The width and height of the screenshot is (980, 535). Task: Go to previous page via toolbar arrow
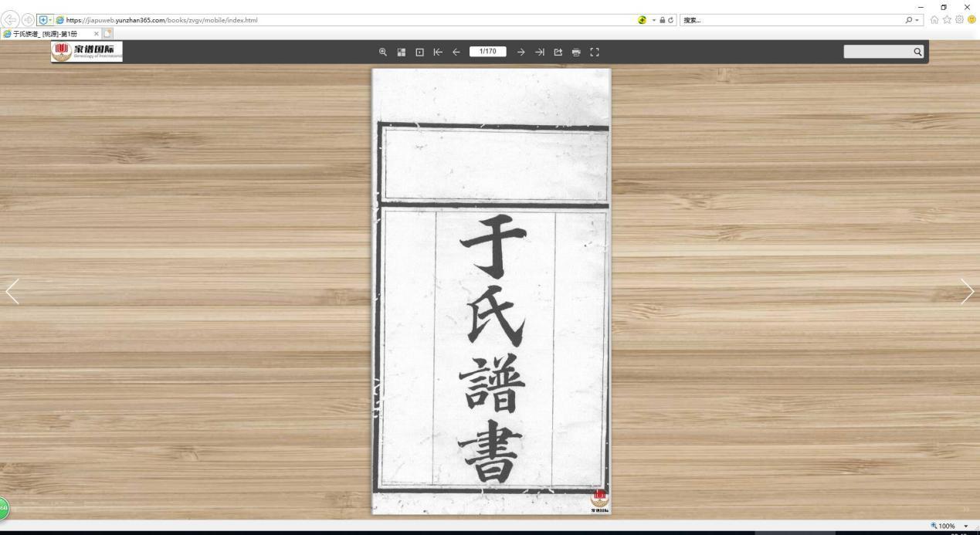pyautogui.click(x=456, y=52)
